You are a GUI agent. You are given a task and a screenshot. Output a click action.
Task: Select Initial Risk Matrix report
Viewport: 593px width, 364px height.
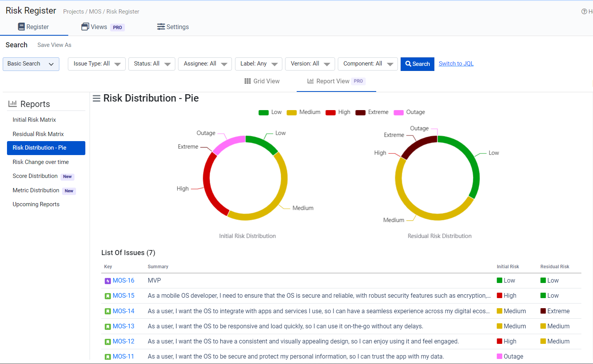coord(34,120)
